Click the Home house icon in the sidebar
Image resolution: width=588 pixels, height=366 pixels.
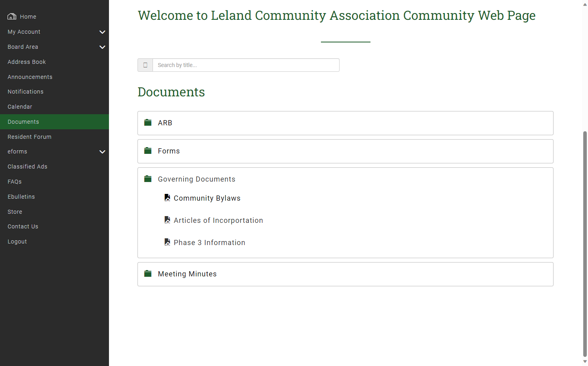point(12,16)
